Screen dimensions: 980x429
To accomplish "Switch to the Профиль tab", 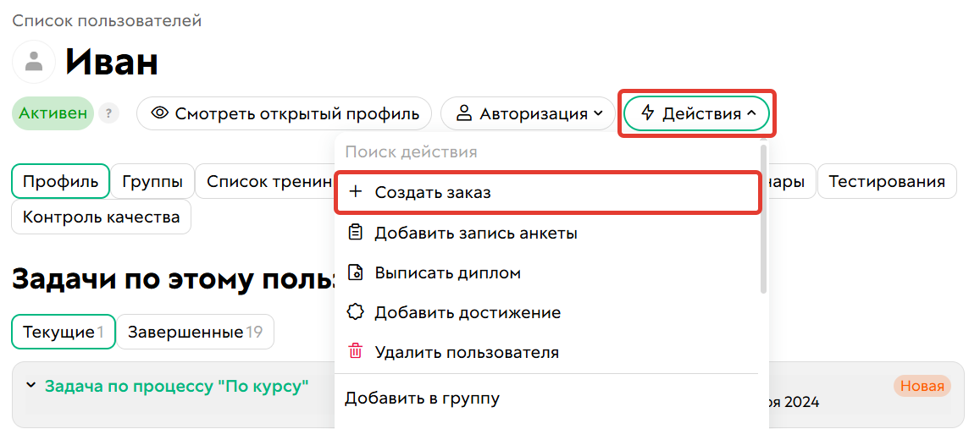I will click(61, 182).
